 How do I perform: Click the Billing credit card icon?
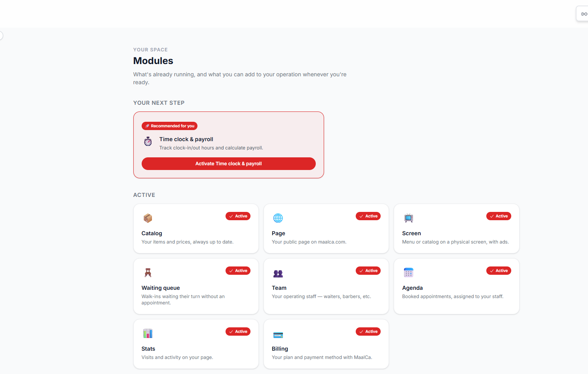pyautogui.click(x=278, y=335)
